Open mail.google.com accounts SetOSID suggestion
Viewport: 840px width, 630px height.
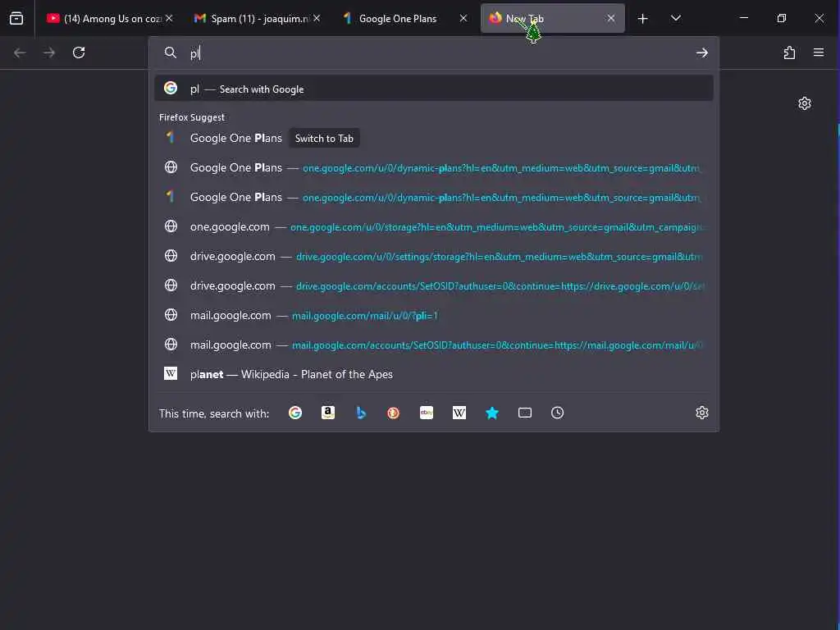pos(433,345)
